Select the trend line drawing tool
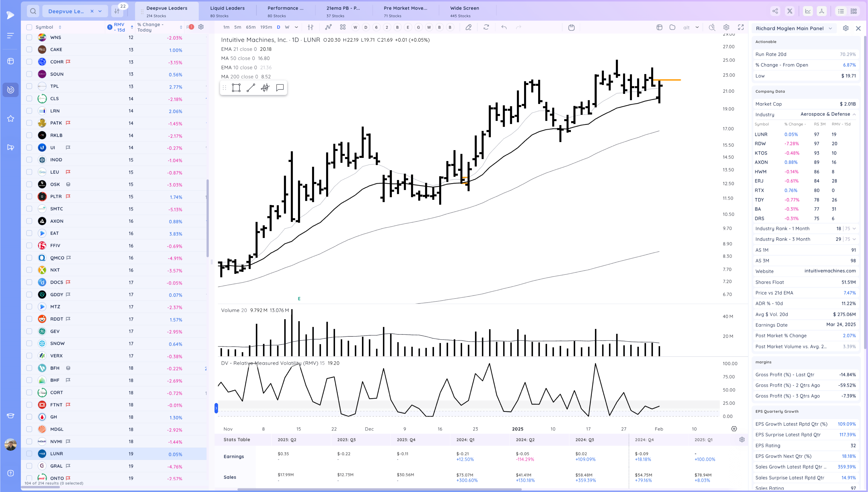The image size is (868, 492). pos(250,88)
